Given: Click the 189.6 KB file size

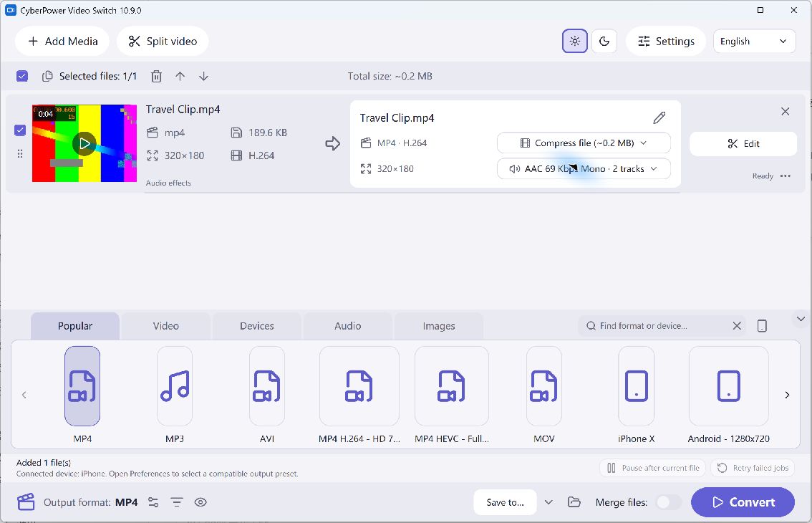Looking at the screenshot, I should click(x=268, y=133).
